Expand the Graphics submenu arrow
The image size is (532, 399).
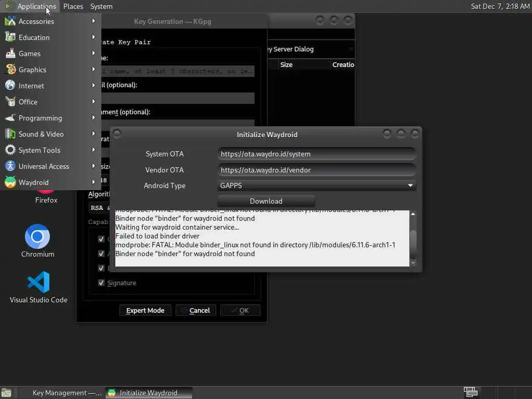pyautogui.click(x=94, y=69)
